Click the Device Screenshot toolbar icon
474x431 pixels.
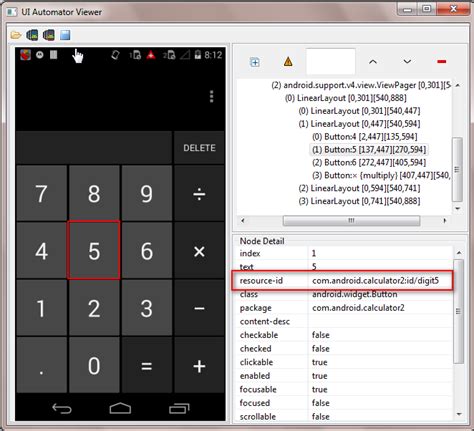[32, 35]
